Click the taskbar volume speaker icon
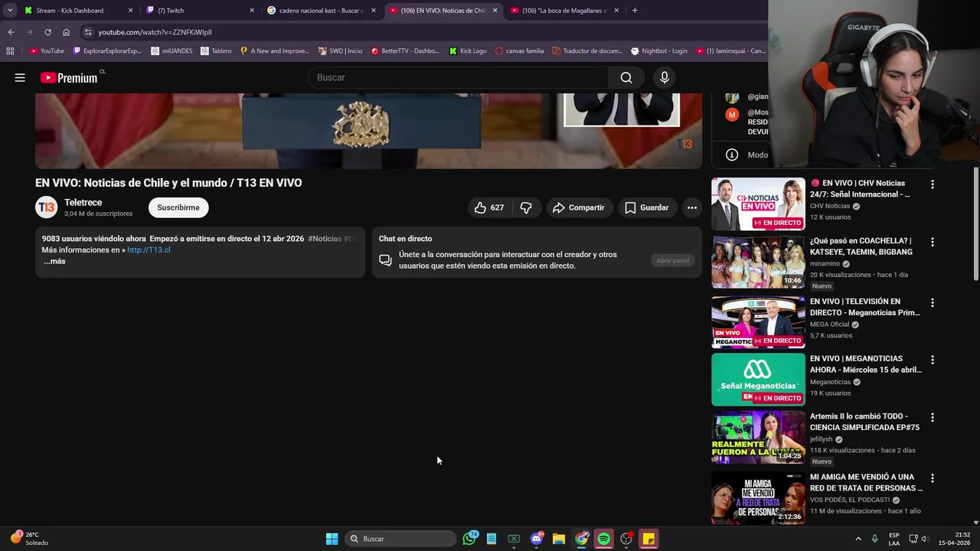The width and height of the screenshot is (980, 551). 925,539
